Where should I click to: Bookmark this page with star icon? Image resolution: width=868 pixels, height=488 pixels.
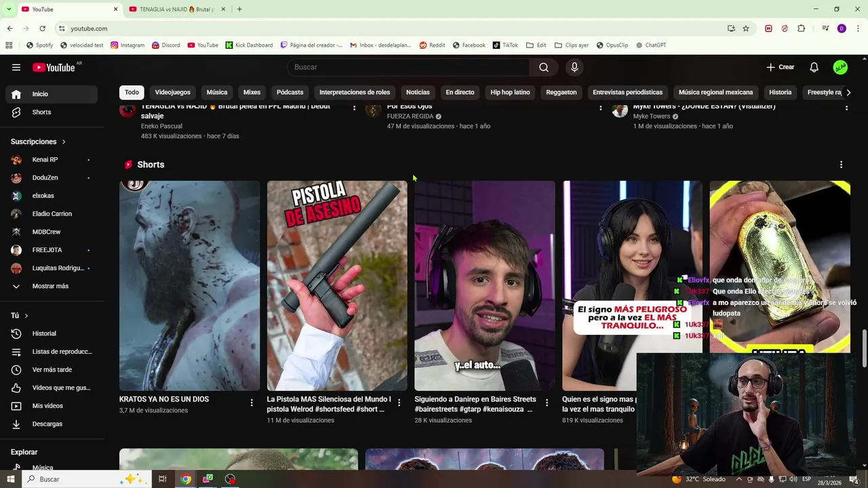click(746, 28)
